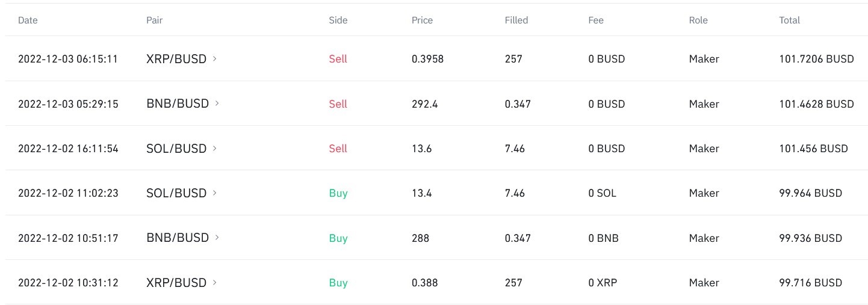Click the Date column header
The image size is (868, 305).
point(28,20)
